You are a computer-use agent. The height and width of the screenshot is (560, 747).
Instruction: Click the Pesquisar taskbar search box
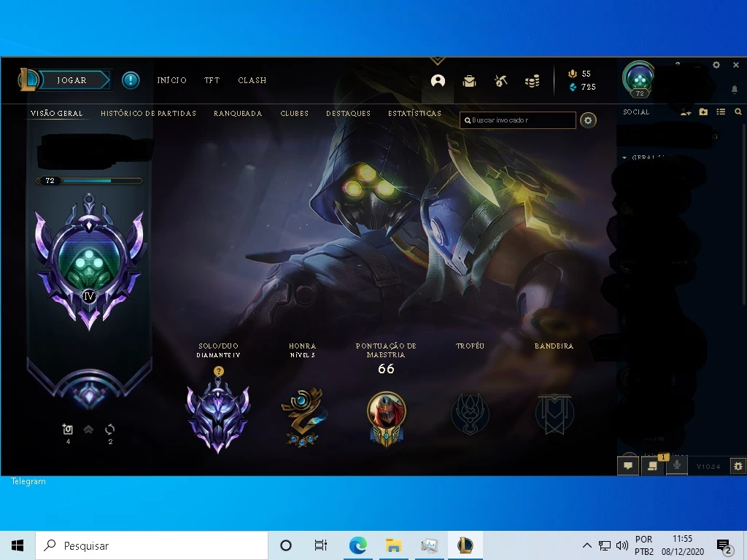(x=152, y=545)
